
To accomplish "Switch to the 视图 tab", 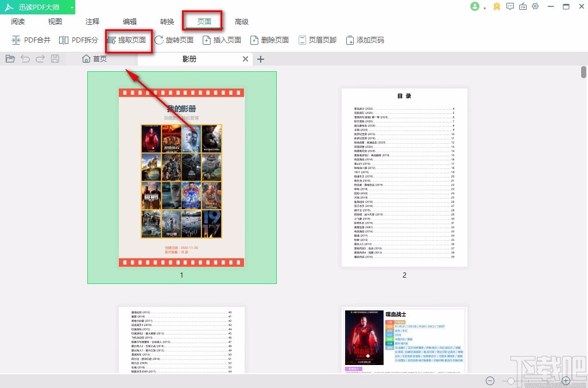I will 55,22.
